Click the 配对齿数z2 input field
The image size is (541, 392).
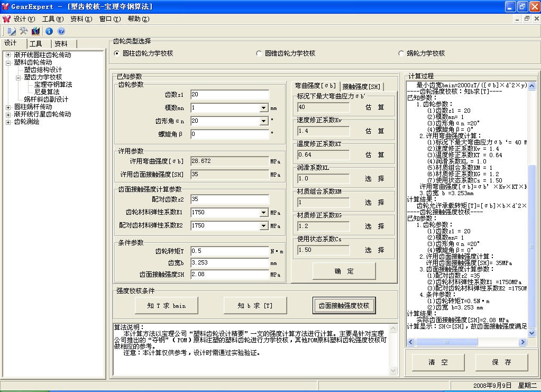[230, 199]
